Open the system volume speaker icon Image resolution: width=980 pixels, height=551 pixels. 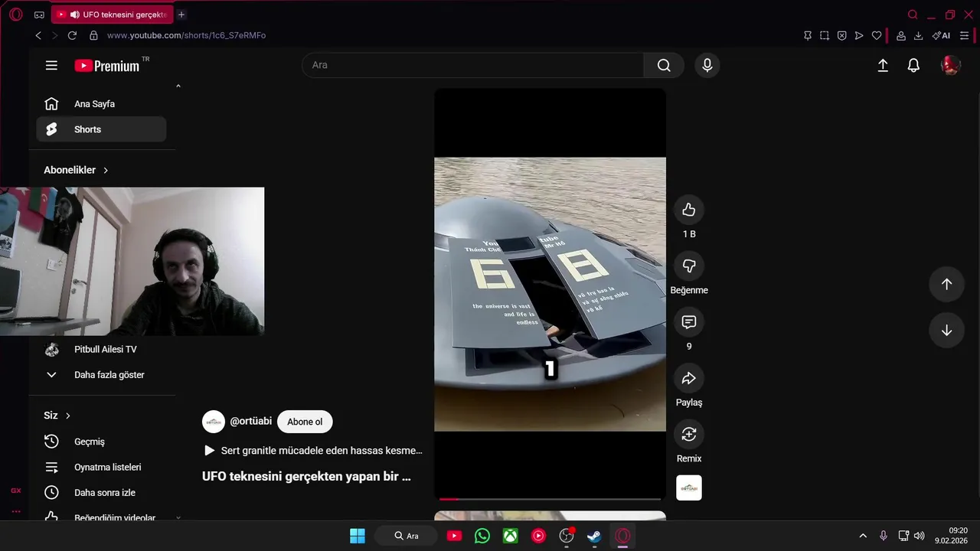pos(919,536)
